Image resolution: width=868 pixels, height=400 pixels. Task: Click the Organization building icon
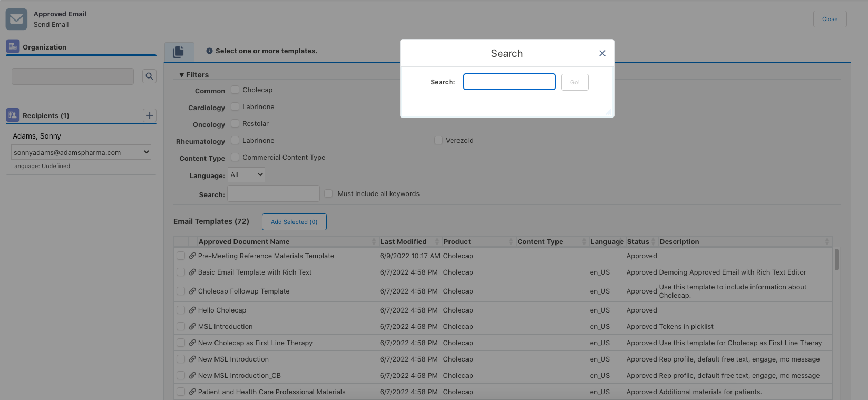click(x=13, y=46)
